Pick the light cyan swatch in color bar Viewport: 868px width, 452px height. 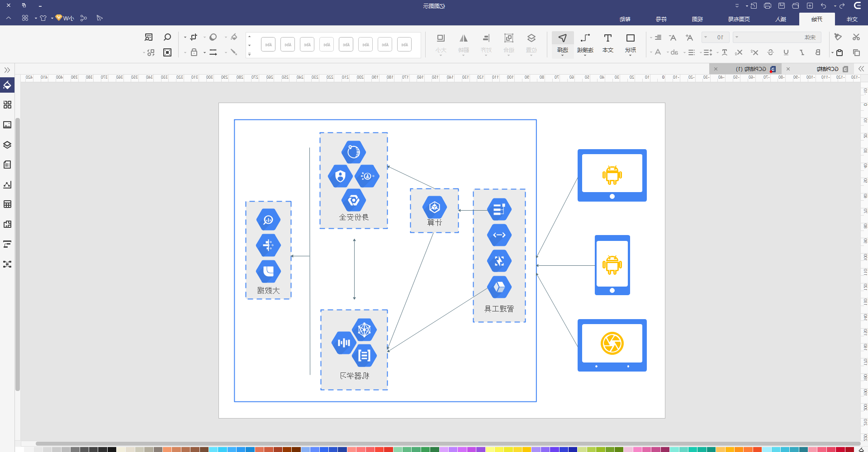766,449
